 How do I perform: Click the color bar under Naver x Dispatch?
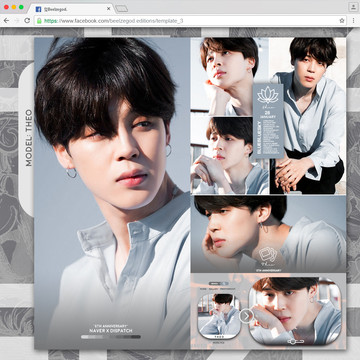pos(111,337)
